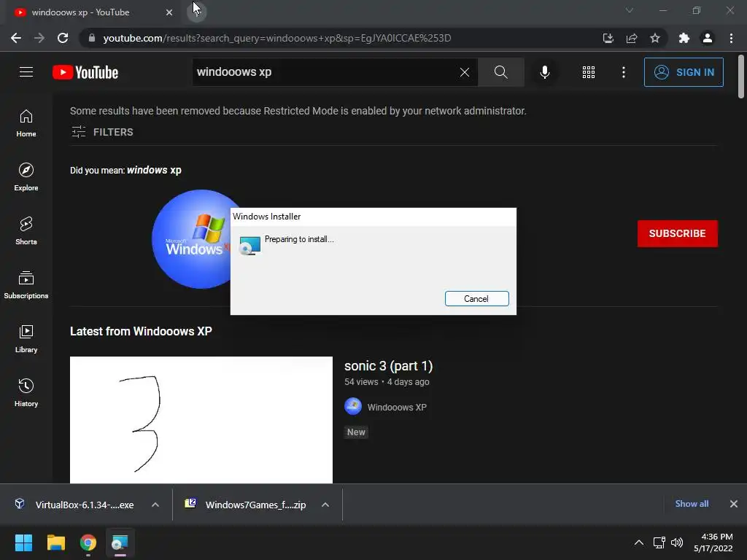
Task: Open Shorts in the sidebar
Action: click(26, 231)
